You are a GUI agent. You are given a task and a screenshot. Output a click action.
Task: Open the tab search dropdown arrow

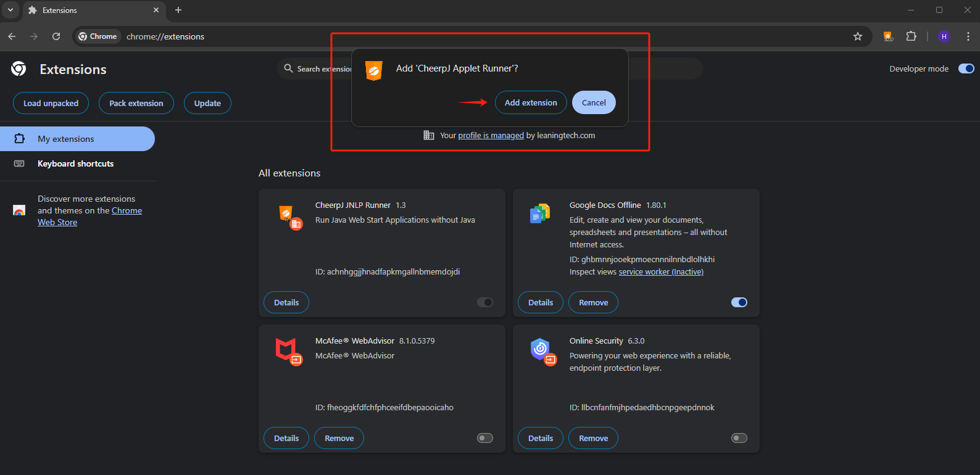tap(10, 10)
